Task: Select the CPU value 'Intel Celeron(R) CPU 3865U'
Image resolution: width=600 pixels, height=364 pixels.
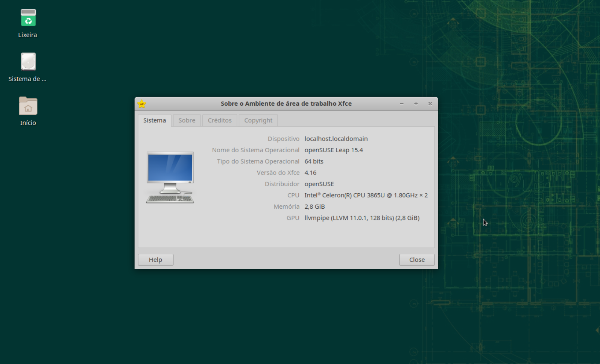Action: [x=366, y=195]
